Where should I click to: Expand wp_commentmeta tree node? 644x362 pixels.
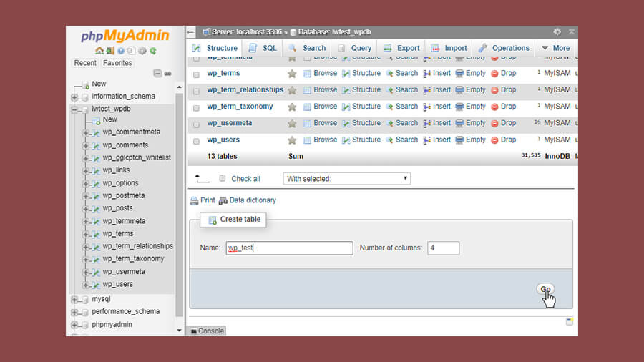pos(85,133)
